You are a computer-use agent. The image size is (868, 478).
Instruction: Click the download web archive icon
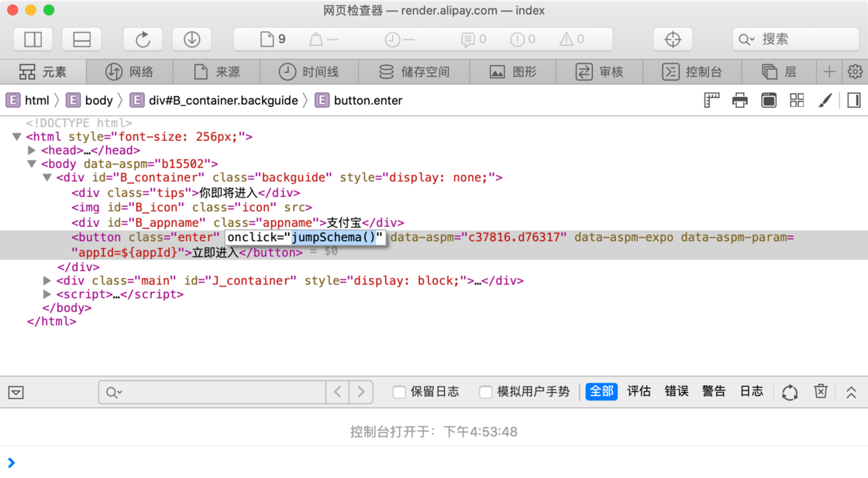point(191,40)
